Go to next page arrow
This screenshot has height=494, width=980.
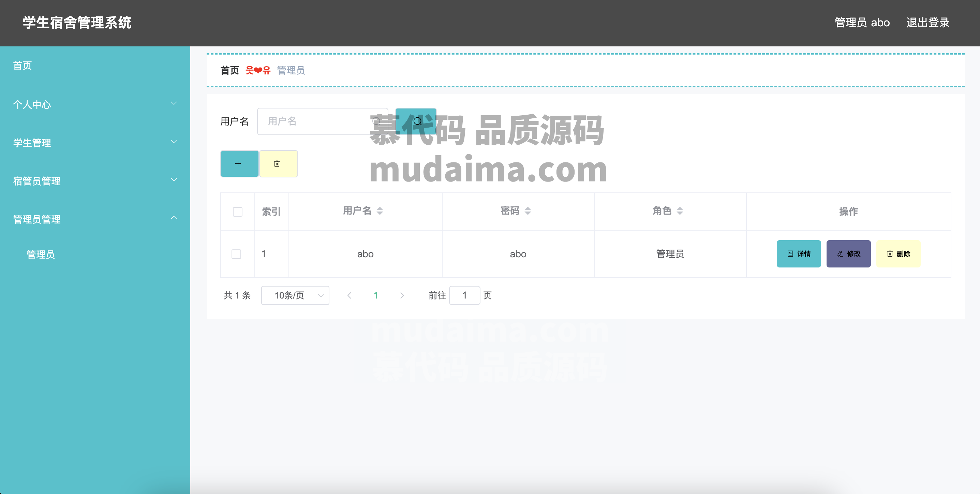pos(402,295)
